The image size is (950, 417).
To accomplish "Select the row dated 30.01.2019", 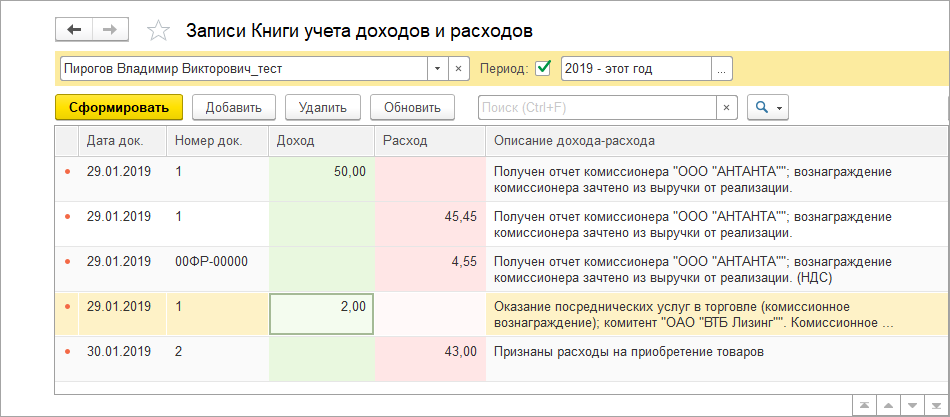I will click(x=118, y=352).
